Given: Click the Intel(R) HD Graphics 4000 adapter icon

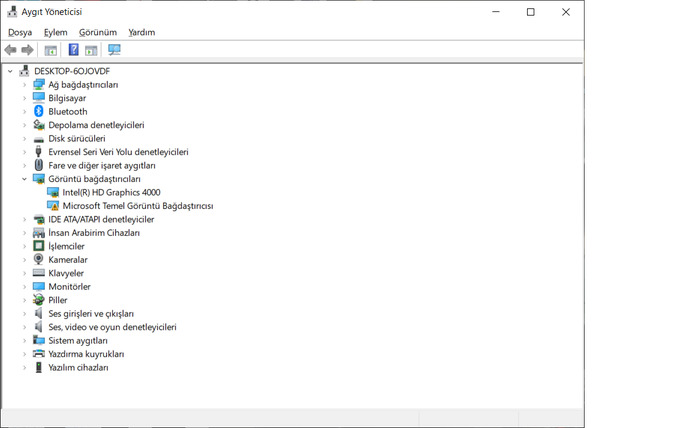Looking at the screenshot, I should pos(53,192).
